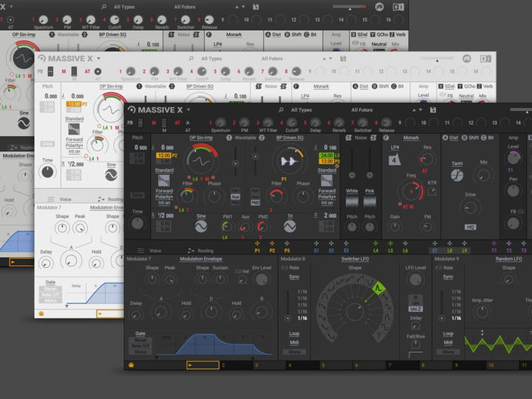Open Random LFO type menu
The width and height of the screenshot is (532, 399).
(x=509, y=259)
